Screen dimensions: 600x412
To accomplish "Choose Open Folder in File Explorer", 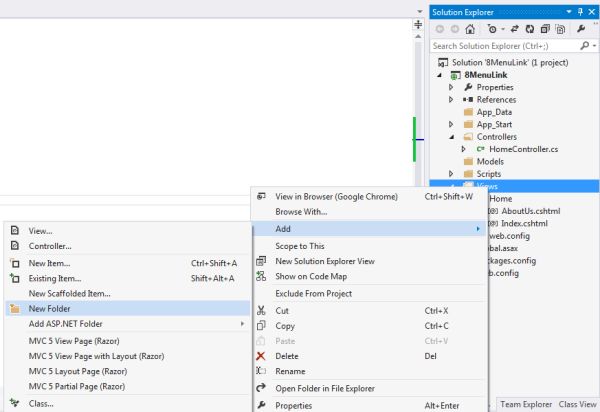I will click(x=369, y=389).
